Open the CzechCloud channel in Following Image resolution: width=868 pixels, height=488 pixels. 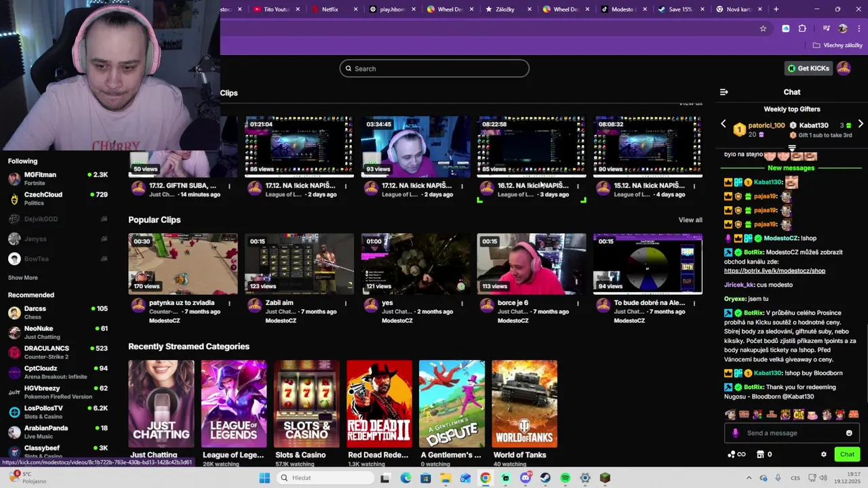58,199
